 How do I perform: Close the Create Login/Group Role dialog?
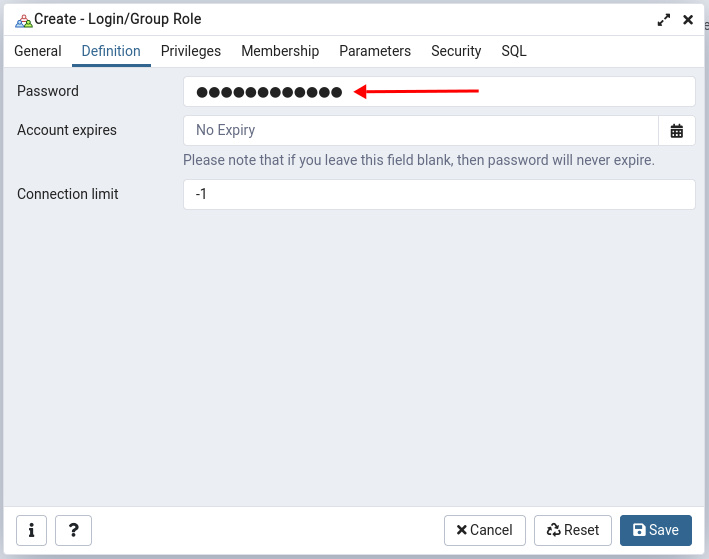[688, 19]
